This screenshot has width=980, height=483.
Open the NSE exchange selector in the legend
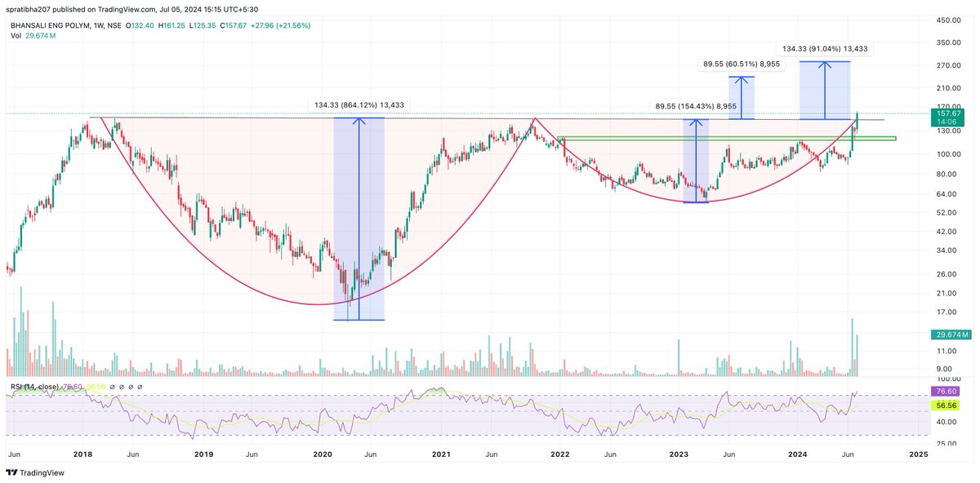[x=115, y=25]
